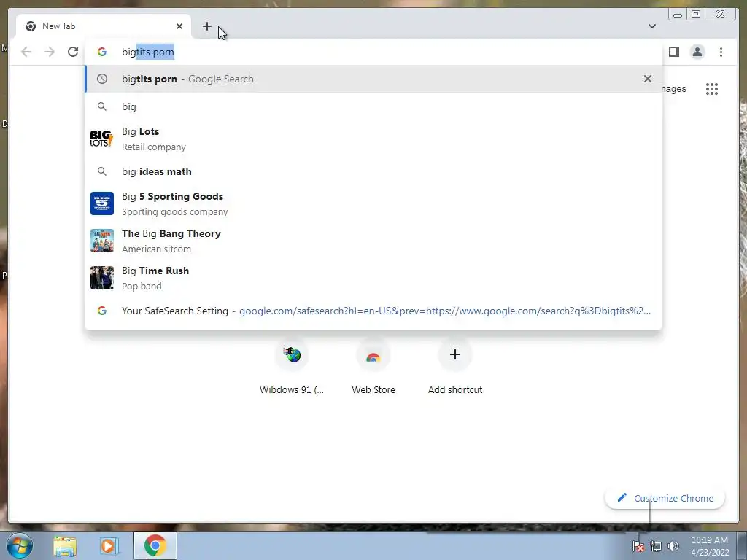Click the magnifier icon beside 'big ideas math'
Screen dimensions: 747x560
[x=102, y=171]
